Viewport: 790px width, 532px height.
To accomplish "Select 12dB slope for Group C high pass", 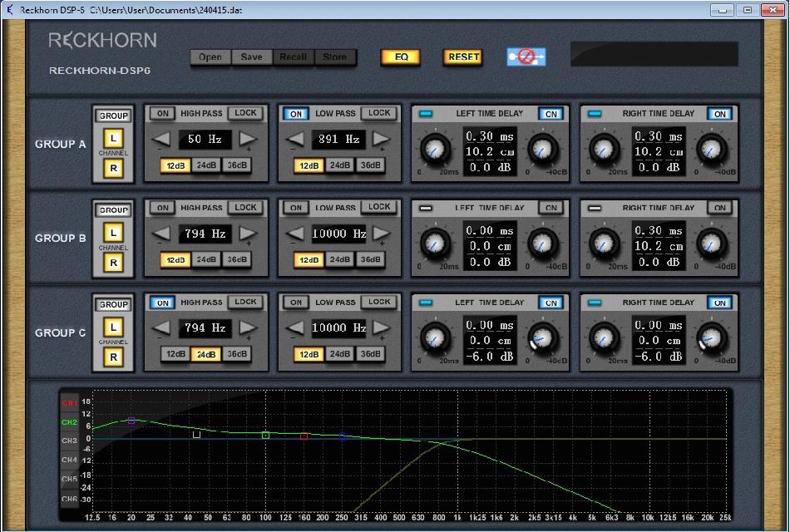I will click(175, 354).
